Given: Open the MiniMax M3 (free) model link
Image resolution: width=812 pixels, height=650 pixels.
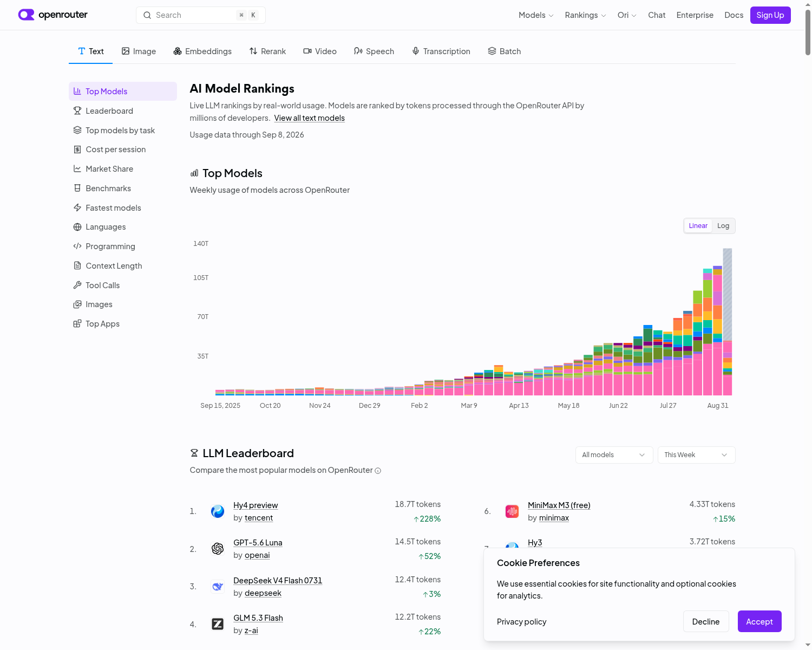Looking at the screenshot, I should [559, 505].
